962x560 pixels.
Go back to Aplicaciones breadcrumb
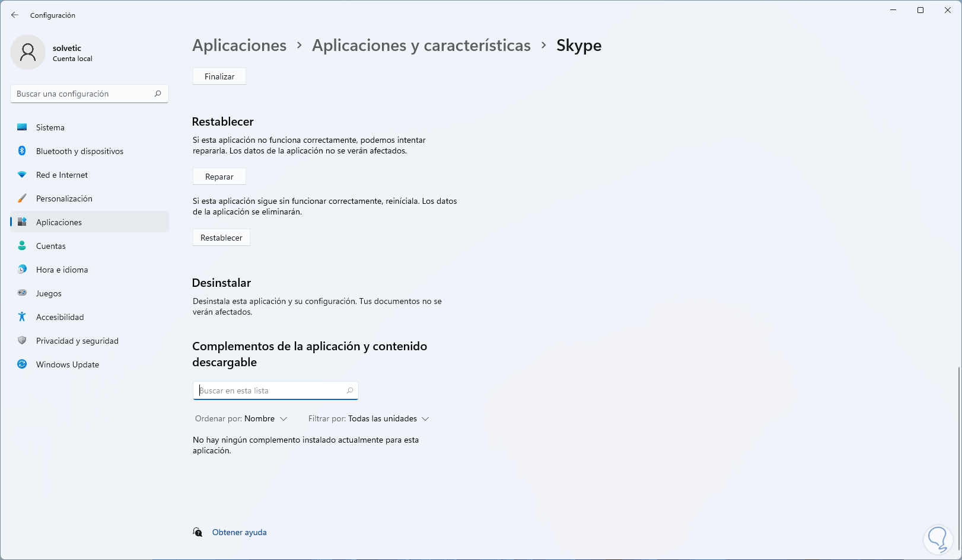(240, 46)
